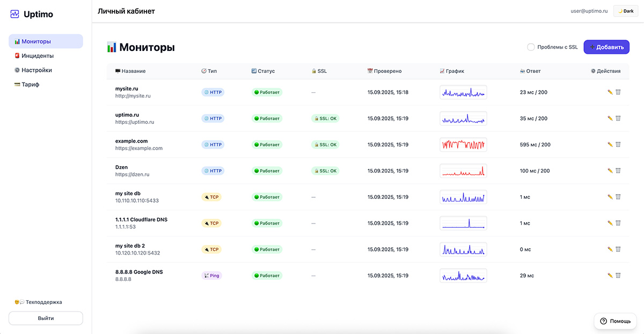Open the Тариф sidebar section
Viewport: 644px width, 334px height.
30,85
